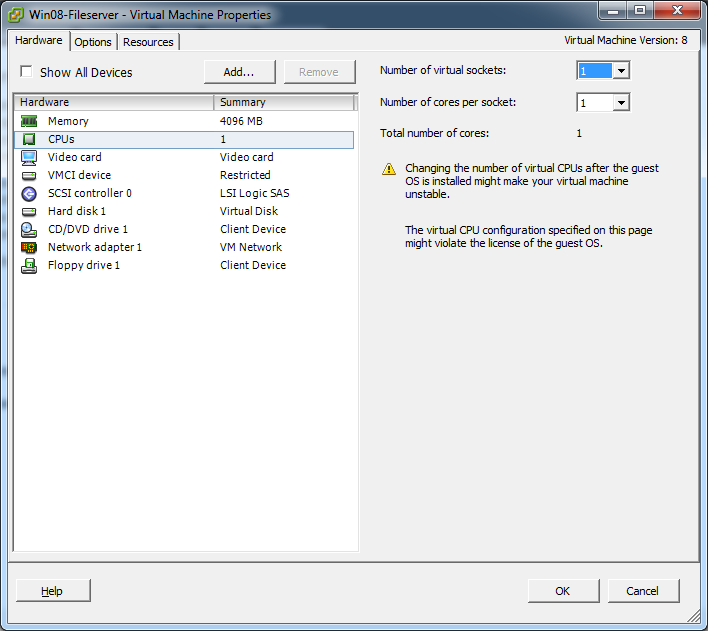Select the CPUs chip icon
Image resolution: width=708 pixels, height=631 pixels.
click(29, 139)
